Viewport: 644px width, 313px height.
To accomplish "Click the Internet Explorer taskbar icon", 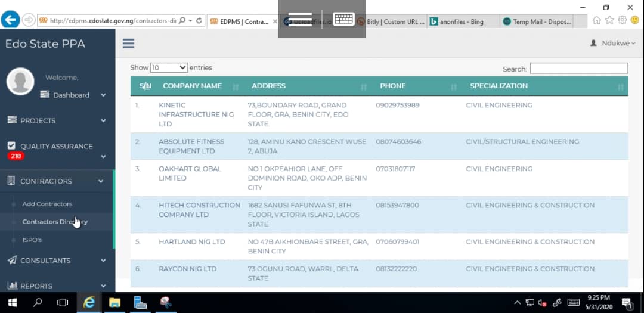I will click(89, 303).
